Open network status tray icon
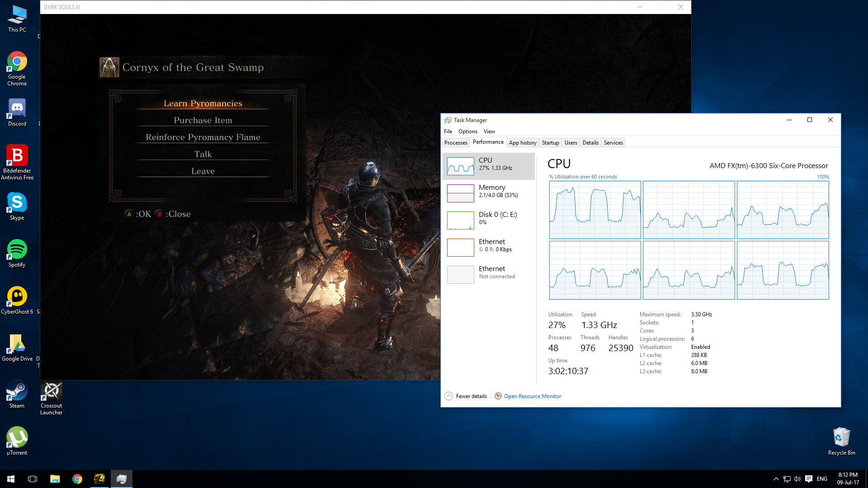This screenshot has height=488, width=868. coord(787,479)
